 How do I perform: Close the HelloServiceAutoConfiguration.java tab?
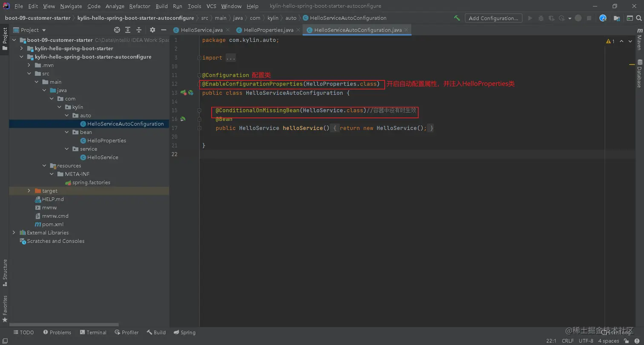[x=407, y=30]
